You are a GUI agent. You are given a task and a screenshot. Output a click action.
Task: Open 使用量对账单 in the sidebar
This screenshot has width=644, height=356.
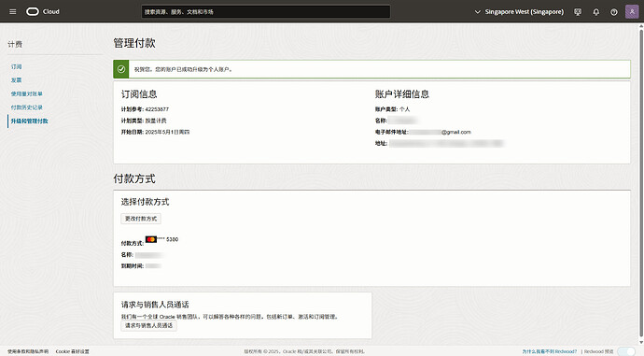(27, 93)
